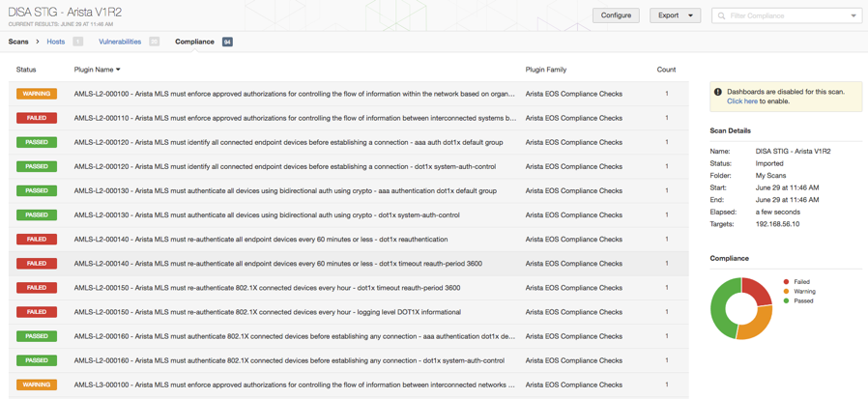Click the Configure button

click(x=616, y=15)
